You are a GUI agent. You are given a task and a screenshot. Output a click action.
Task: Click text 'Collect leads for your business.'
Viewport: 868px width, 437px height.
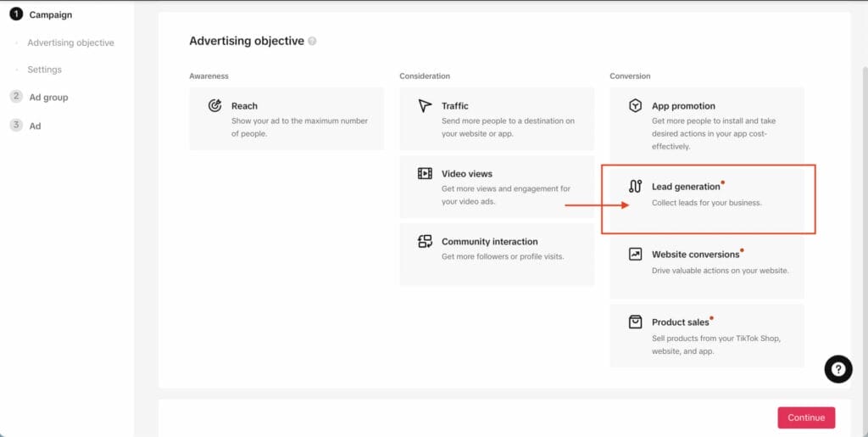(707, 203)
